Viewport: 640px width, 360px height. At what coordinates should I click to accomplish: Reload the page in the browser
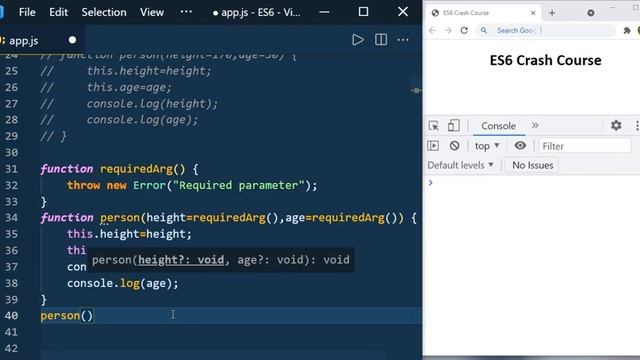point(464,31)
